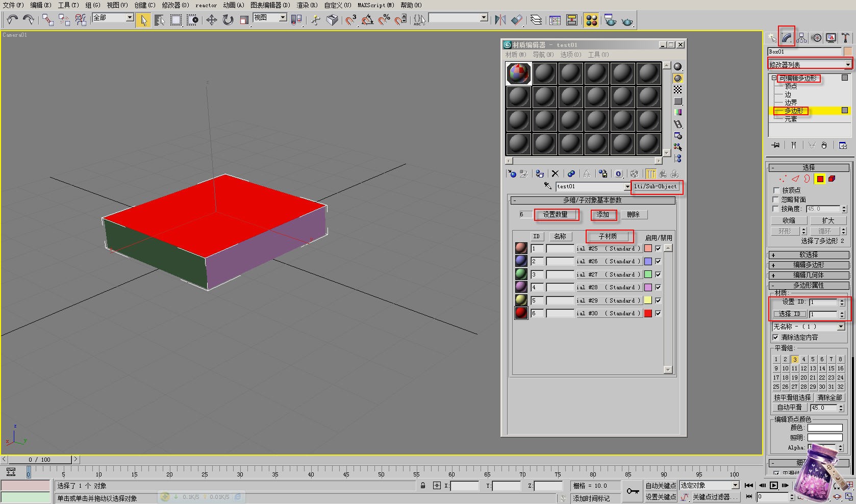Open 导航(N) menu in Material Editor
The image size is (856, 504).
543,55
